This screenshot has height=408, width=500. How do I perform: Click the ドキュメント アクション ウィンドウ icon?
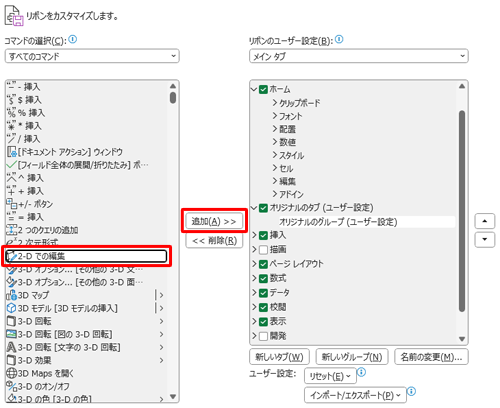point(12,152)
